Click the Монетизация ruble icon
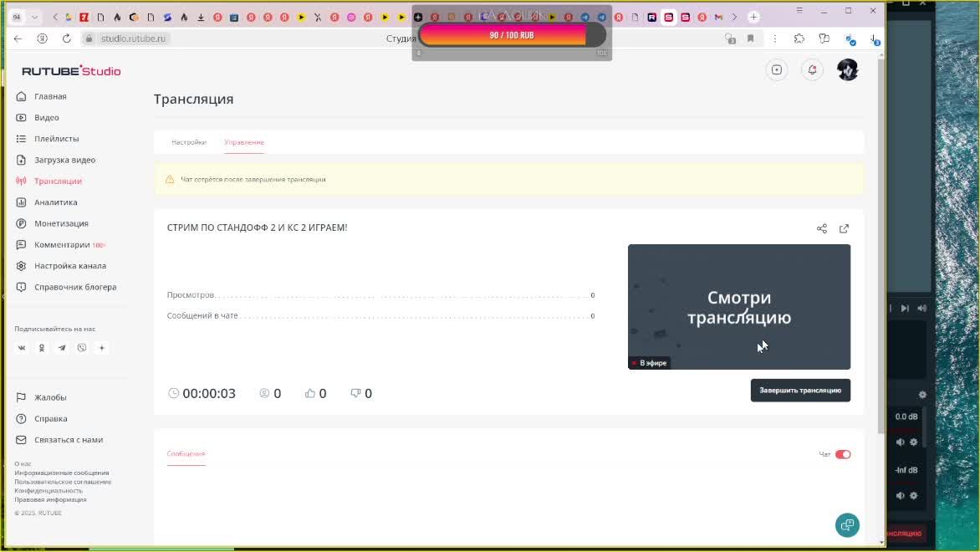 pos(21,224)
